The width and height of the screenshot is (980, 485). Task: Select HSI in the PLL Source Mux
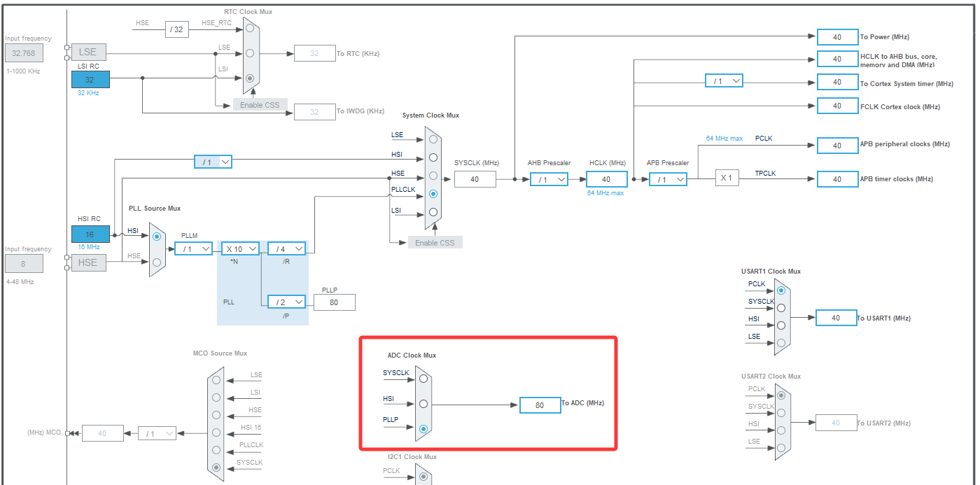[x=155, y=237]
